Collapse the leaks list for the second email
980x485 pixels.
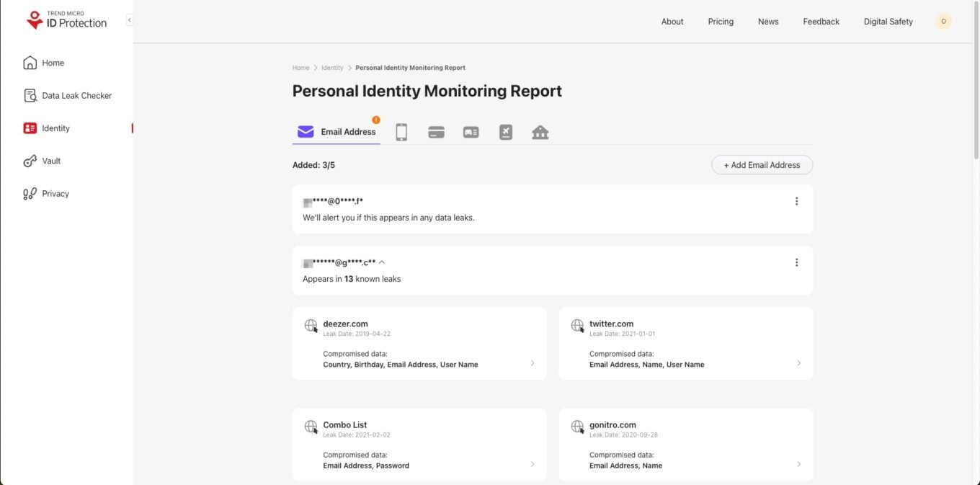pyautogui.click(x=382, y=262)
